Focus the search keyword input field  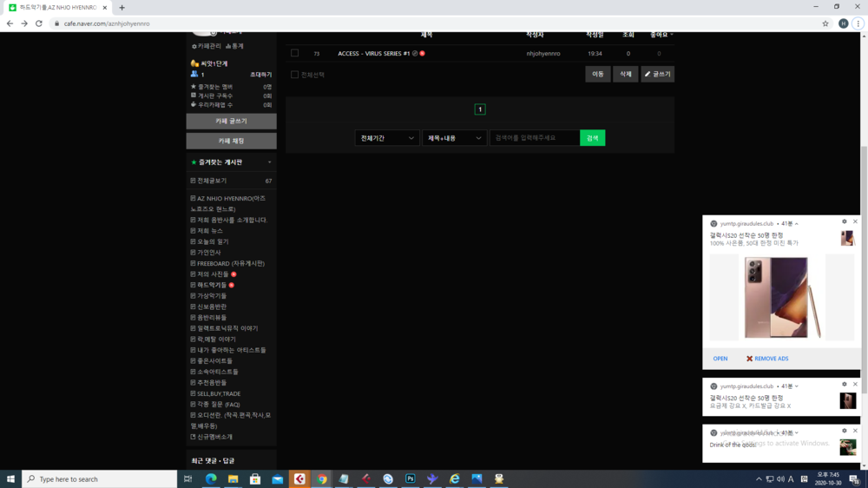click(x=535, y=138)
